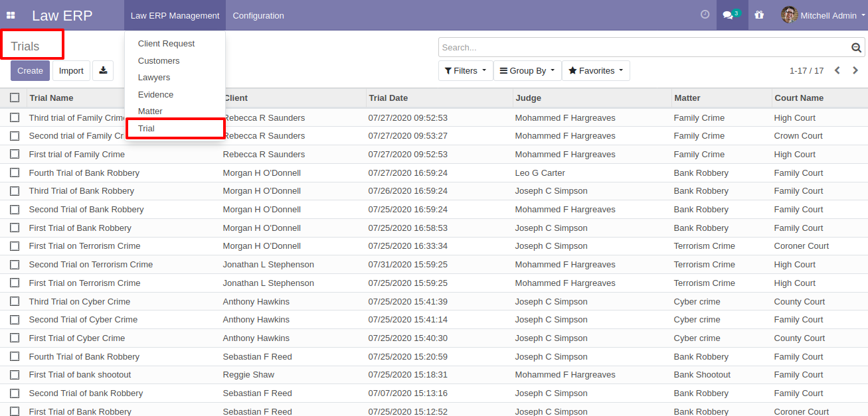Click date 07/26/2020 16:59:24
Screen dimensions: 868x416
[x=408, y=191]
